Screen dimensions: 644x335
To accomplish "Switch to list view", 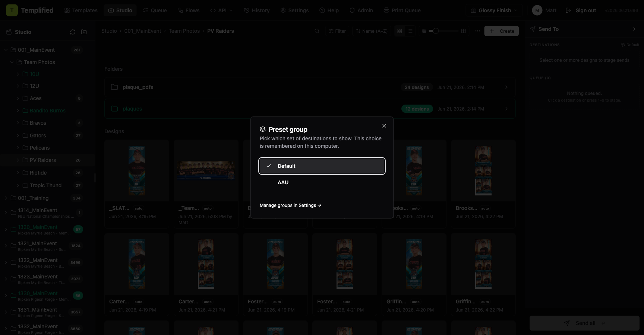I will click(410, 31).
